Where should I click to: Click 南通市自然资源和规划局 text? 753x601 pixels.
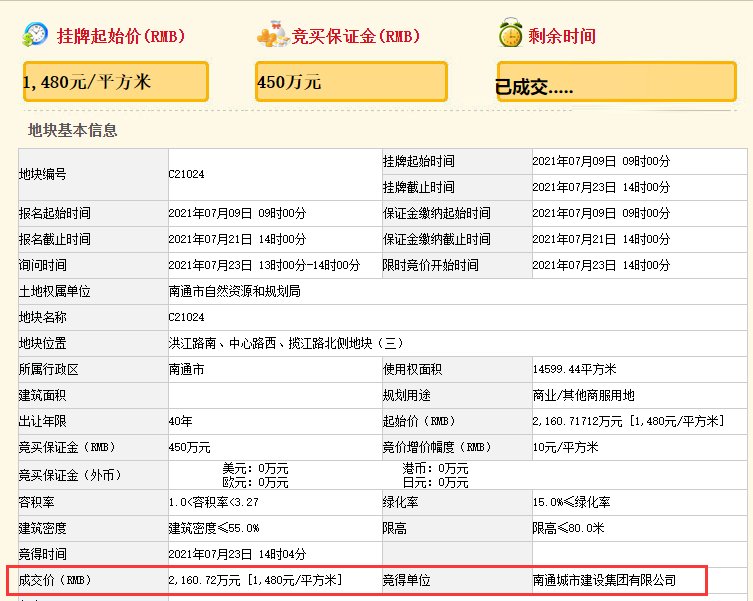(x=234, y=291)
